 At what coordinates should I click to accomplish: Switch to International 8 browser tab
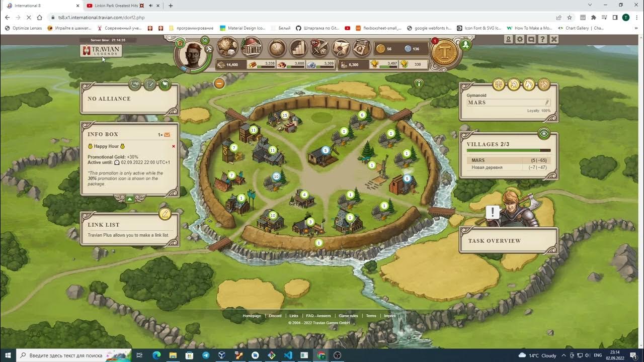[42, 6]
